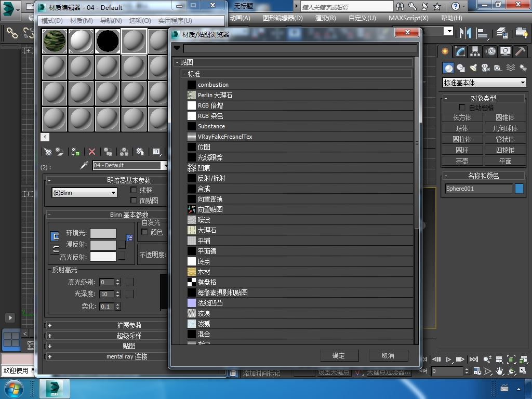Select the Space Warps wave icon
This screenshot has width=532, height=399.
511,68
